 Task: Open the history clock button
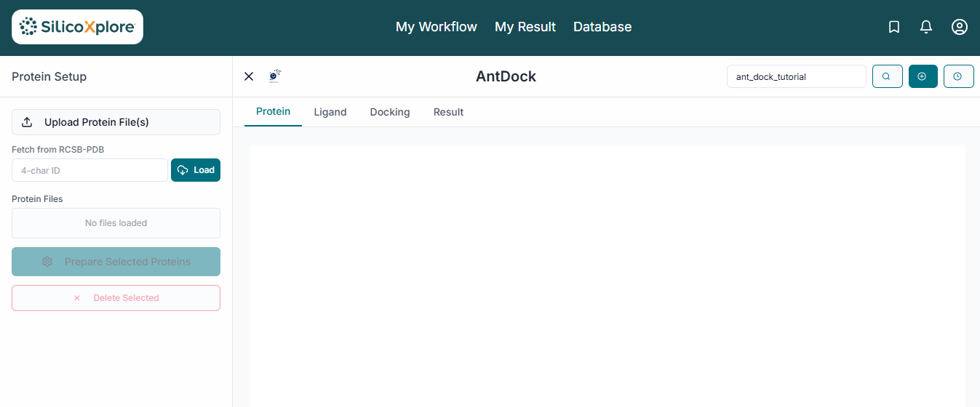(x=958, y=76)
